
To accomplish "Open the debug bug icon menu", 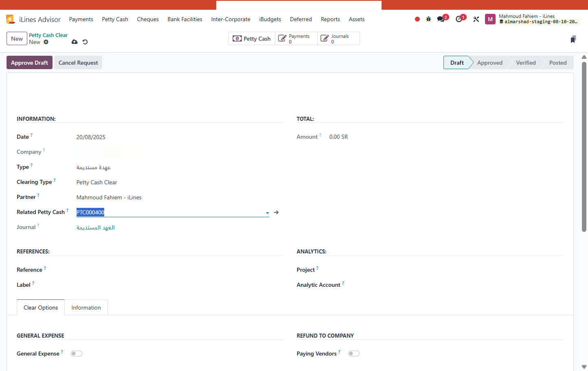I will coord(428,19).
